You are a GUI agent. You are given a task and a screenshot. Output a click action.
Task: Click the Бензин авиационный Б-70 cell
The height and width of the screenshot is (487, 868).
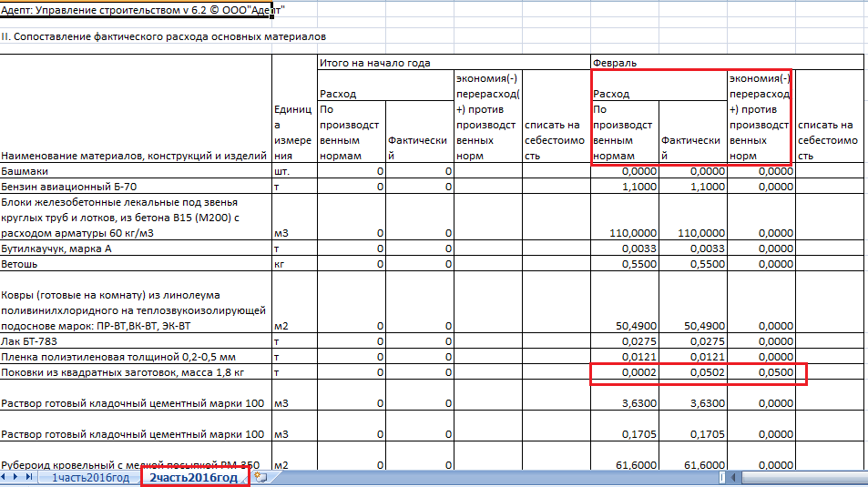coord(137,187)
